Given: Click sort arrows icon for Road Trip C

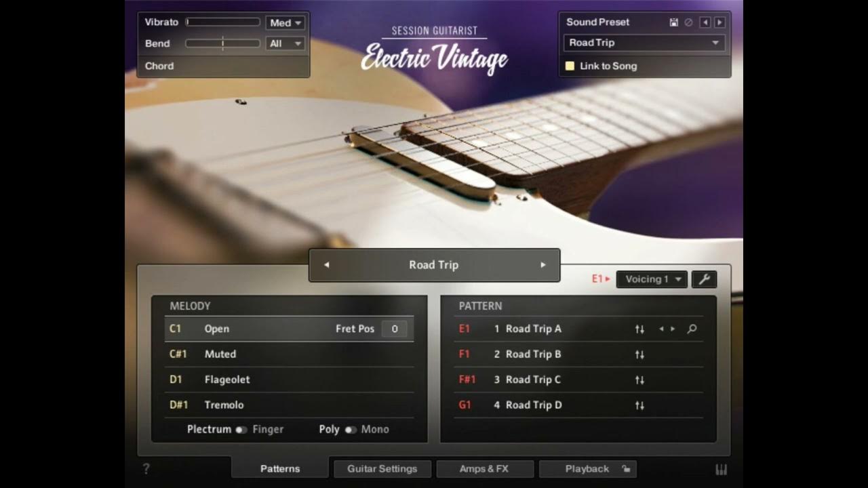Looking at the screenshot, I should [639, 380].
